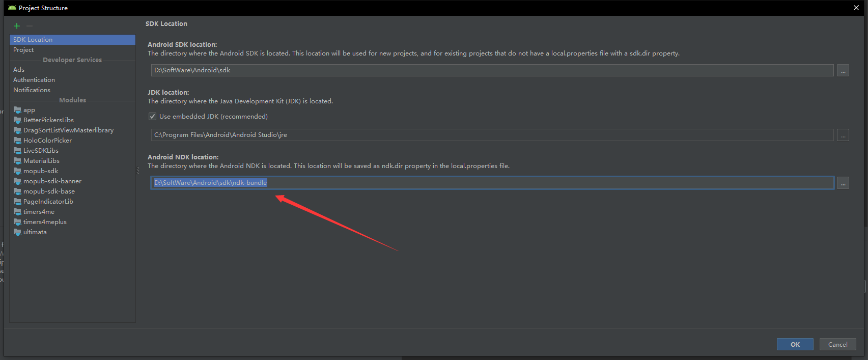Browse for Android NDK location
This screenshot has height=360, width=868.
[x=843, y=183]
